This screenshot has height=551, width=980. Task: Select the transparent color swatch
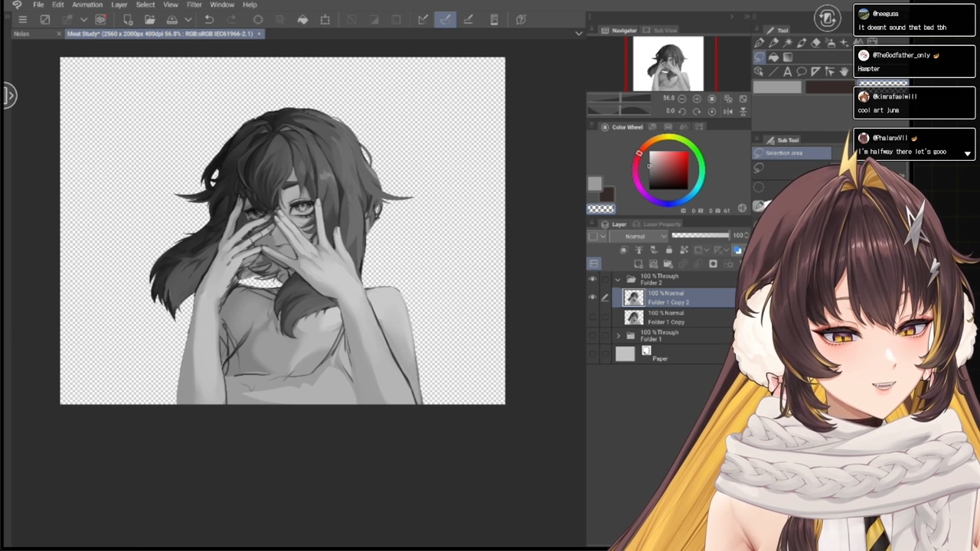pyautogui.click(x=601, y=208)
